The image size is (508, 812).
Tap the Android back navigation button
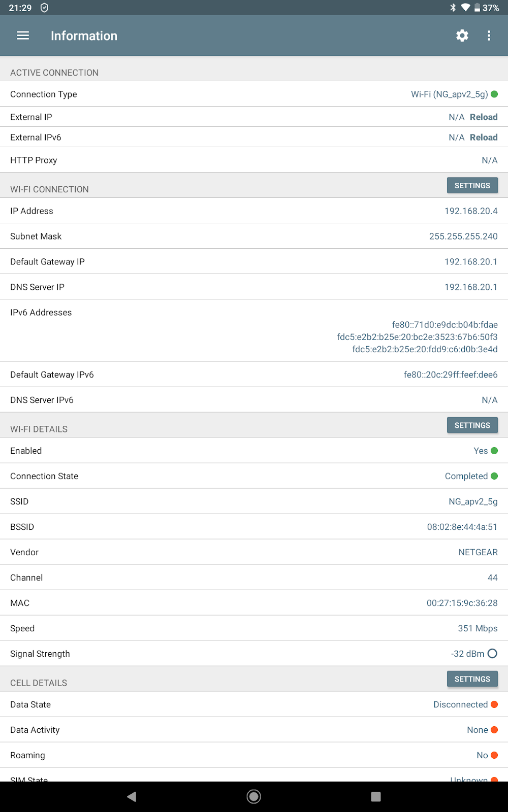click(x=132, y=796)
